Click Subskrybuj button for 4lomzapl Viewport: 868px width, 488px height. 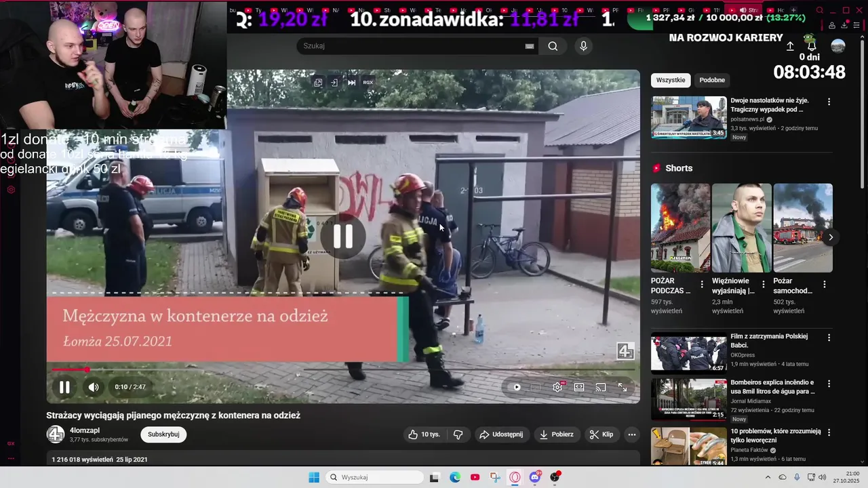pyautogui.click(x=163, y=434)
